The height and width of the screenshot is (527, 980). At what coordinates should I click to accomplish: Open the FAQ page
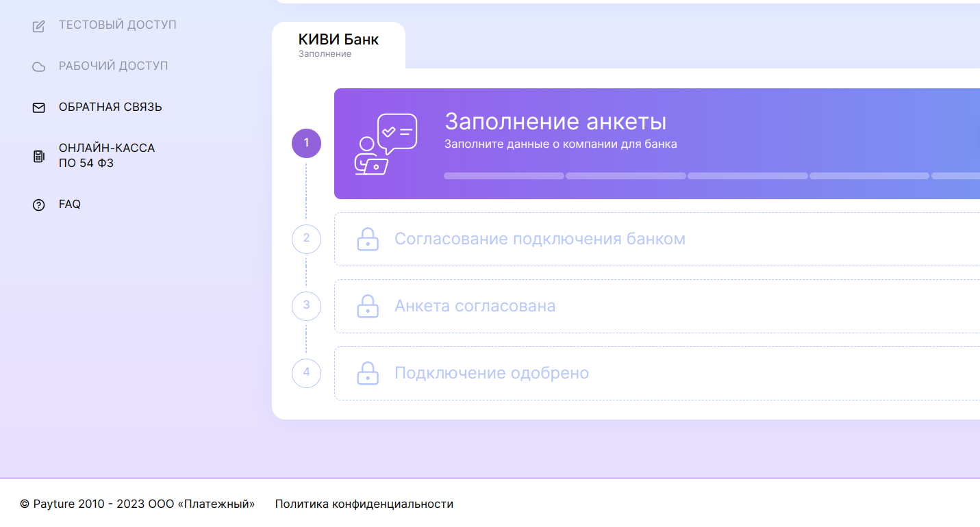[x=70, y=205]
